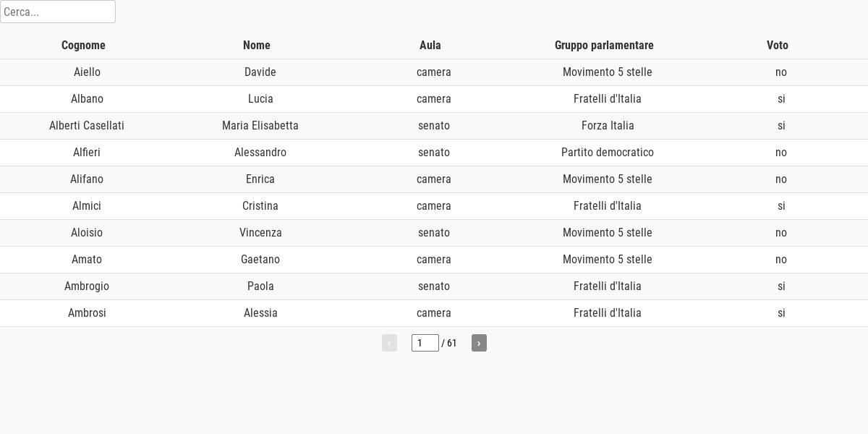868x434 pixels.
Task: Click the name 'Alessandro'
Action: 260,153
